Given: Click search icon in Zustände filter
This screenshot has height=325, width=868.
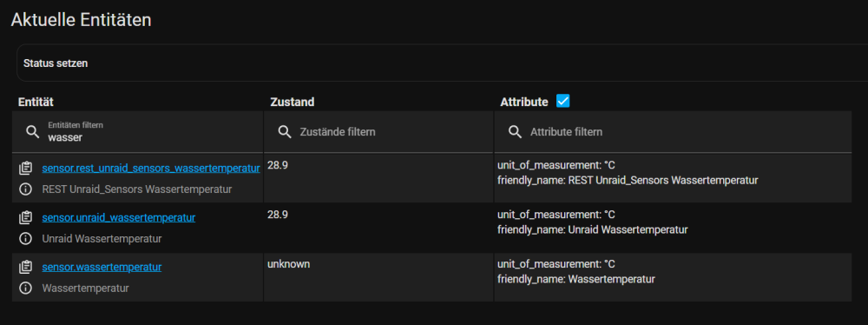Looking at the screenshot, I should (x=285, y=132).
